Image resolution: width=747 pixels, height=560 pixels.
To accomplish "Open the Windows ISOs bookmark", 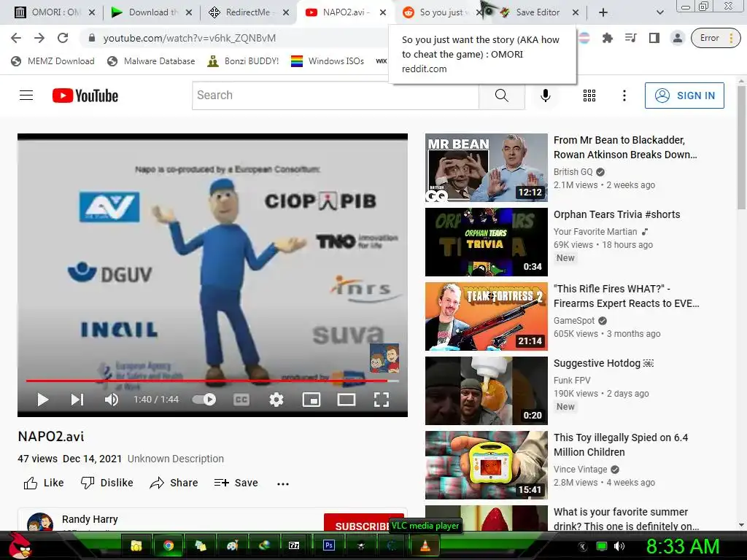I will 328,61.
